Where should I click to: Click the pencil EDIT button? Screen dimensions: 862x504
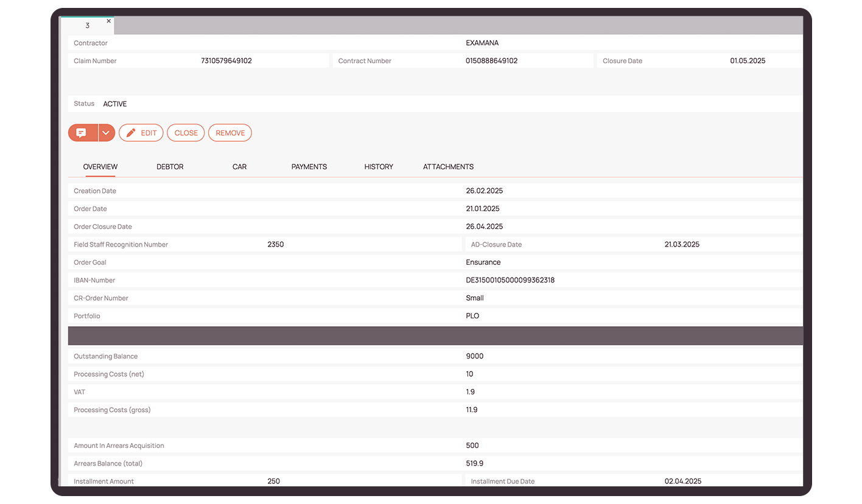coord(141,133)
